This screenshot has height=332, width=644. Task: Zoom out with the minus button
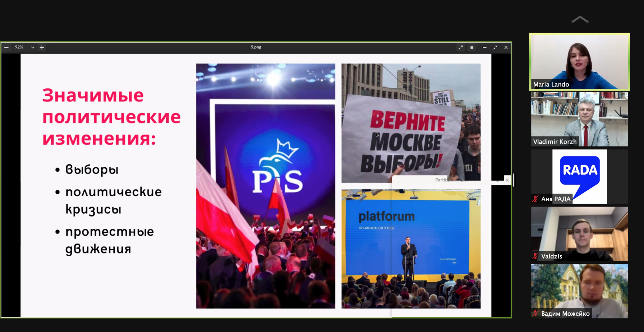[6, 47]
